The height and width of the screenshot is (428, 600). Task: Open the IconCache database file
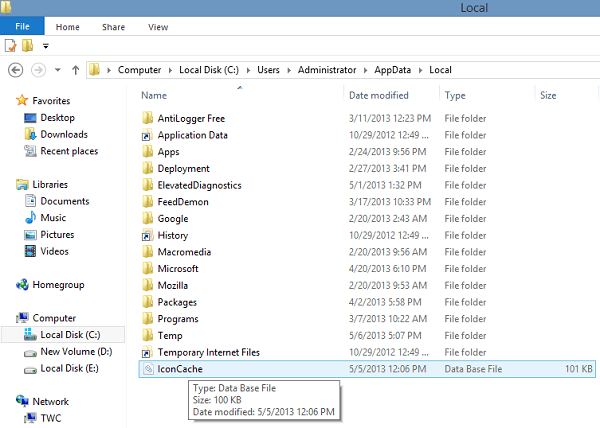tap(180, 369)
